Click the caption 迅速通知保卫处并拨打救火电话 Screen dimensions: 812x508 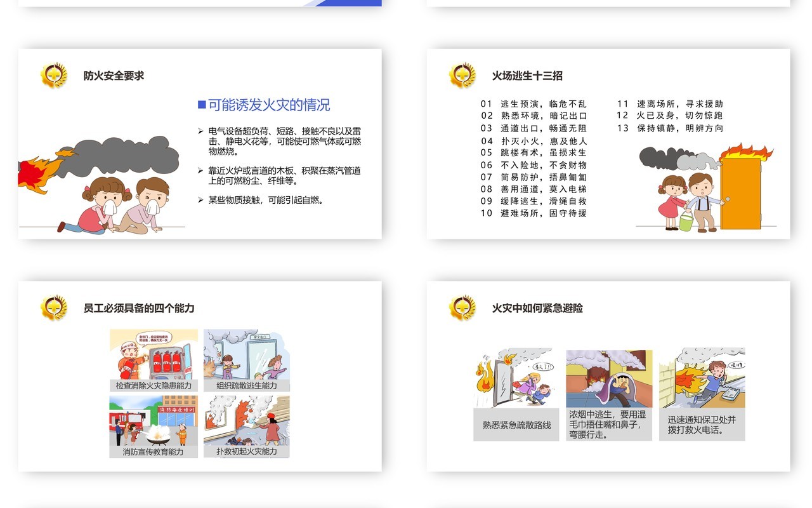(x=702, y=425)
